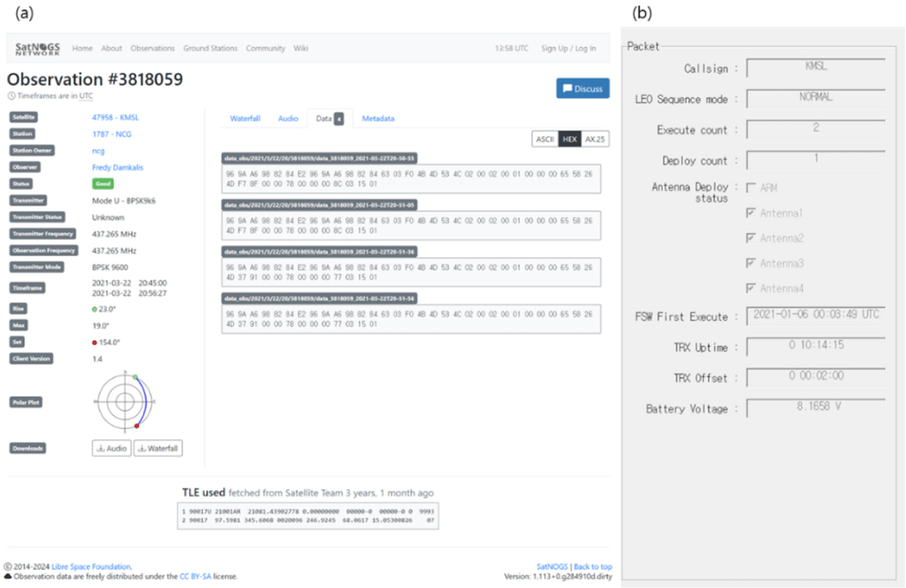
Task: Click the TRX Uptime field
Action: click(x=816, y=346)
